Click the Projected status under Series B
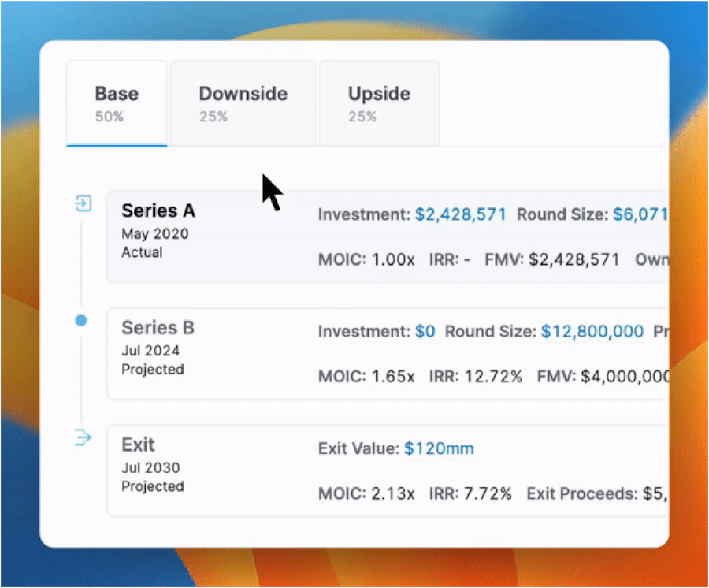The width and height of the screenshot is (709, 588). tap(153, 370)
